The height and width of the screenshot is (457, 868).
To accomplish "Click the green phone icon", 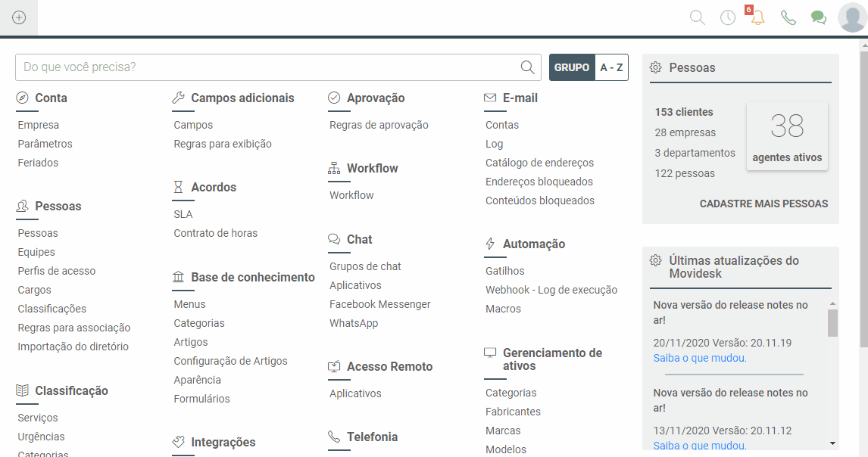I will (788, 17).
